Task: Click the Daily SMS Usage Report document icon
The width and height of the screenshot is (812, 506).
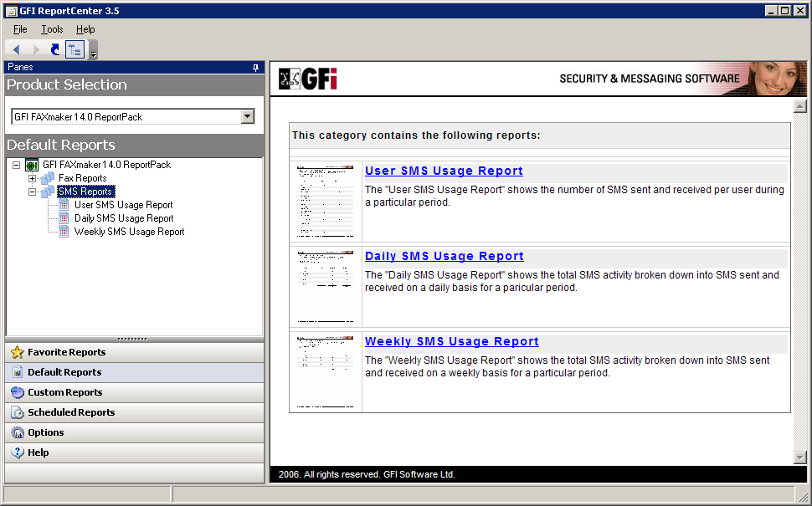Action: pos(64,218)
